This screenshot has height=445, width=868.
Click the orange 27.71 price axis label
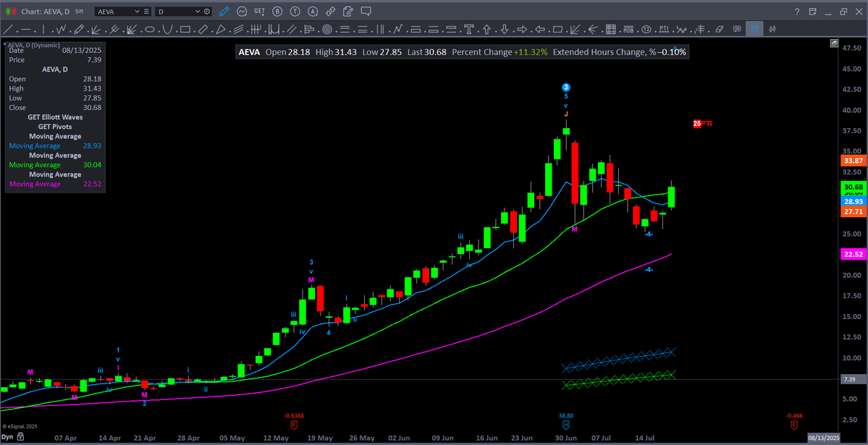[x=852, y=211]
